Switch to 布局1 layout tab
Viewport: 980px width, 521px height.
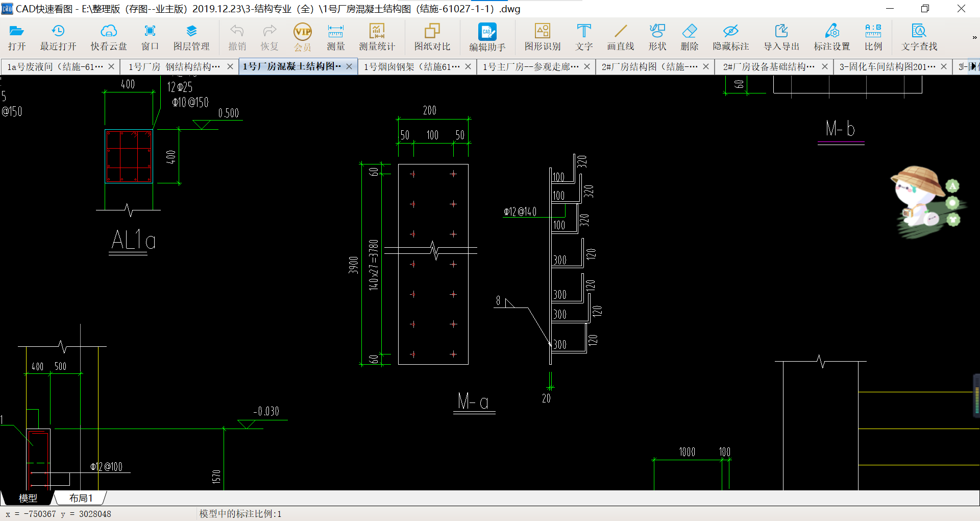click(81, 498)
